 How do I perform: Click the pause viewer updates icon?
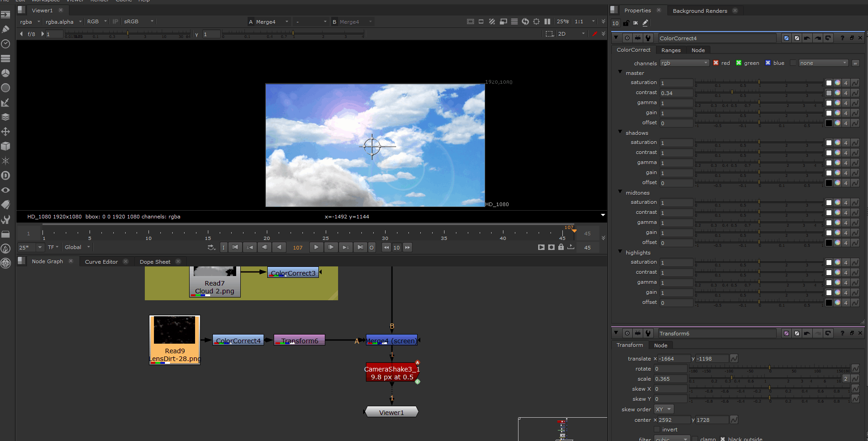547,21
